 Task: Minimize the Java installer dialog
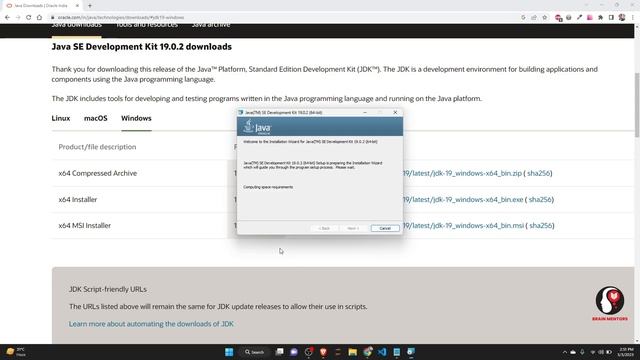[365, 112]
